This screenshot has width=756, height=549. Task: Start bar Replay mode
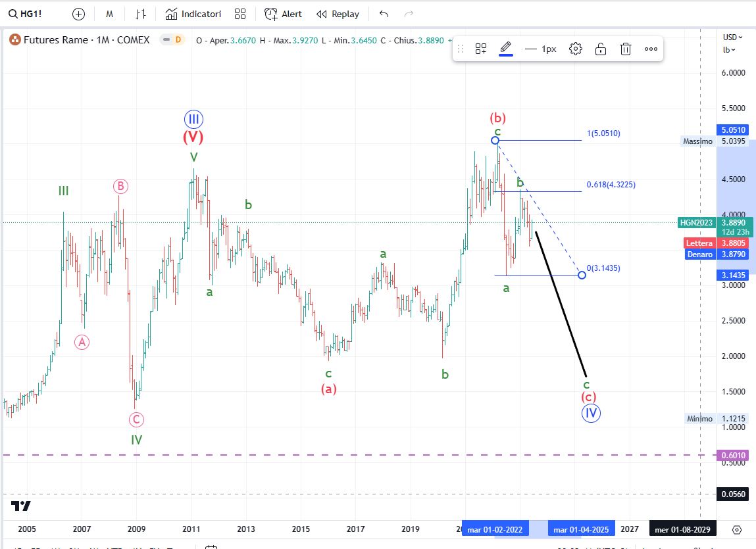point(338,14)
